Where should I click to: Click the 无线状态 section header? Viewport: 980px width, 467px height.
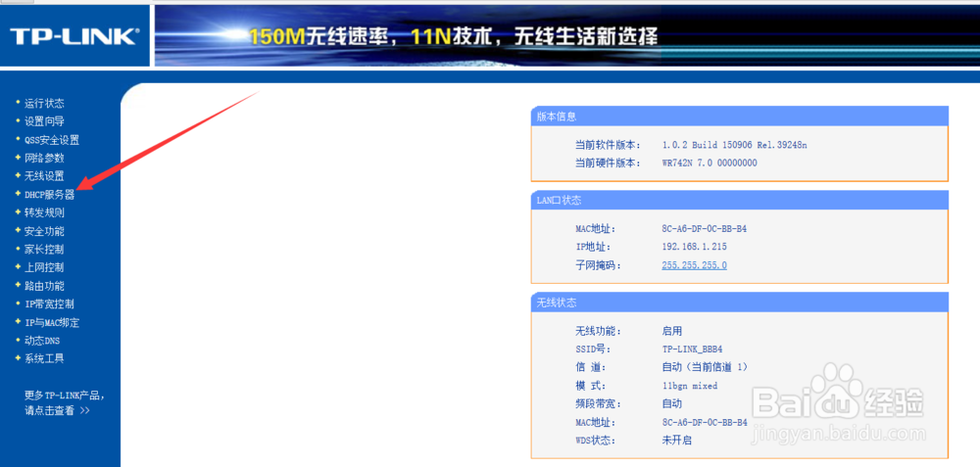(x=739, y=303)
